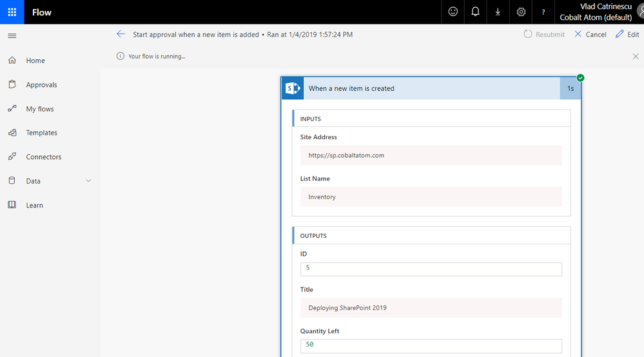
Task: Open notifications bell icon
Action: pos(475,12)
